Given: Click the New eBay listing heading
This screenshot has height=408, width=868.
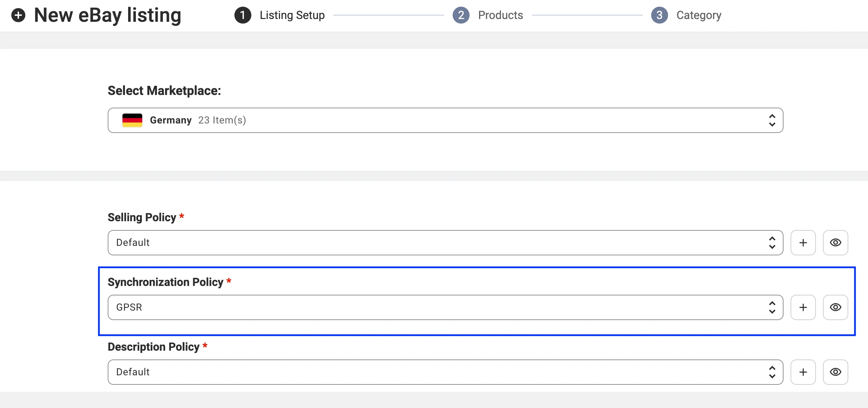Looking at the screenshot, I should coord(108,15).
